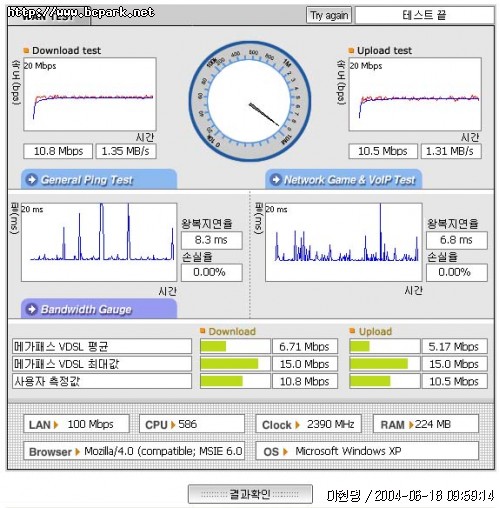The image size is (500, 508).
Task: Select the 0.00% loss value under VoIP Test
Action: [x=457, y=273]
